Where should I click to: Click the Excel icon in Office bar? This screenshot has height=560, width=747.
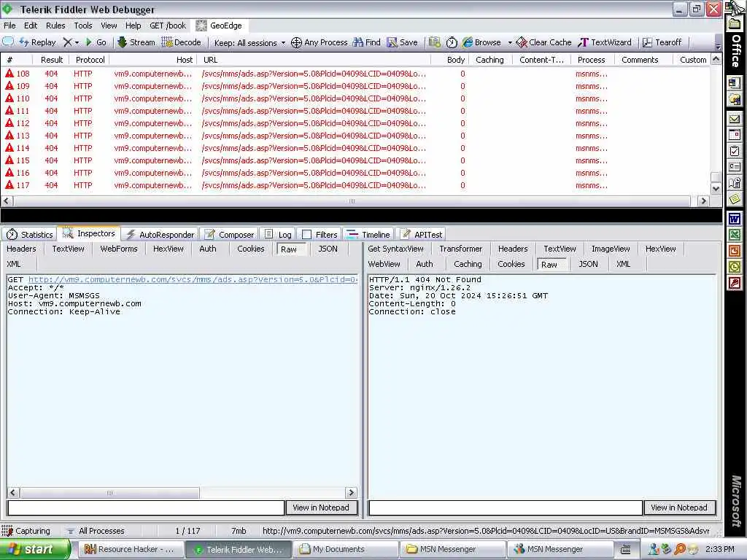click(x=734, y=234)
